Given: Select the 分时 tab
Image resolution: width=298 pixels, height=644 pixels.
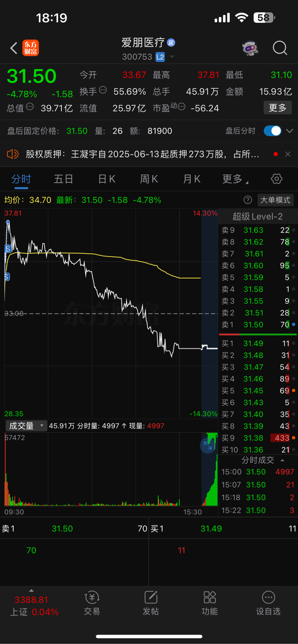Looking at the screenshot, I should 21,179.
